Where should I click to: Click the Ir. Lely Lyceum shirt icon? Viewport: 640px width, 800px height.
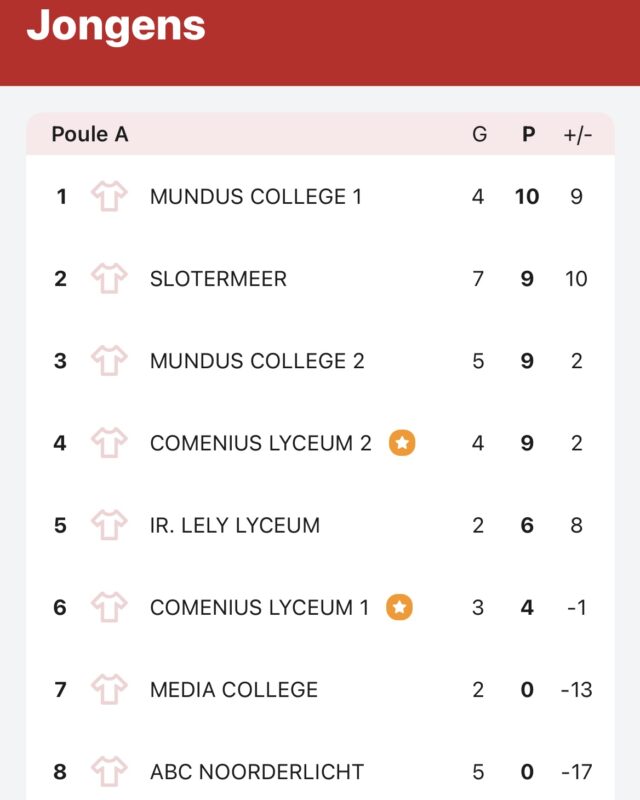click(109, 525)
